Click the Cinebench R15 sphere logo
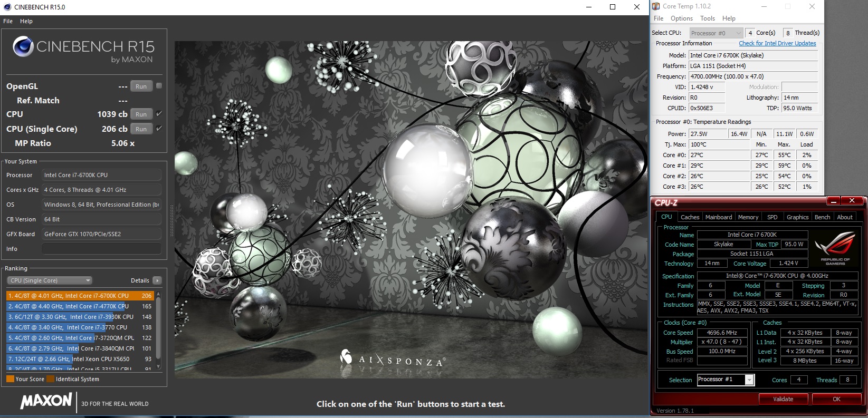Viewport: 868px width, 418px height. click(x=23, y=47)
